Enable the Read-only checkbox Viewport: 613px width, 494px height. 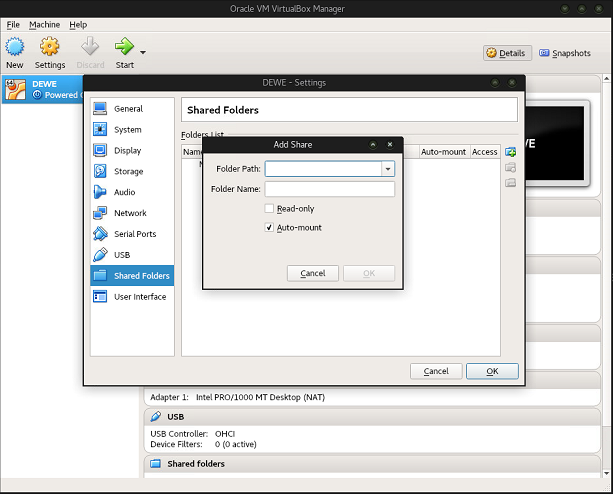(269, 209)
